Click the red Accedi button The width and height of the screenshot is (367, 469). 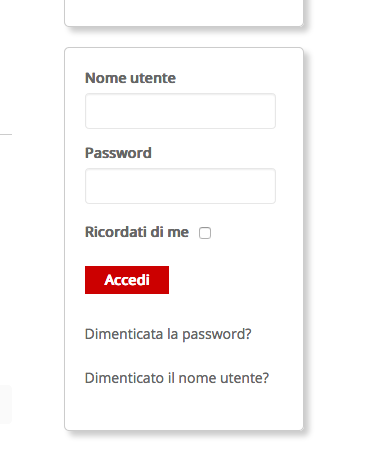coord(127,280)
